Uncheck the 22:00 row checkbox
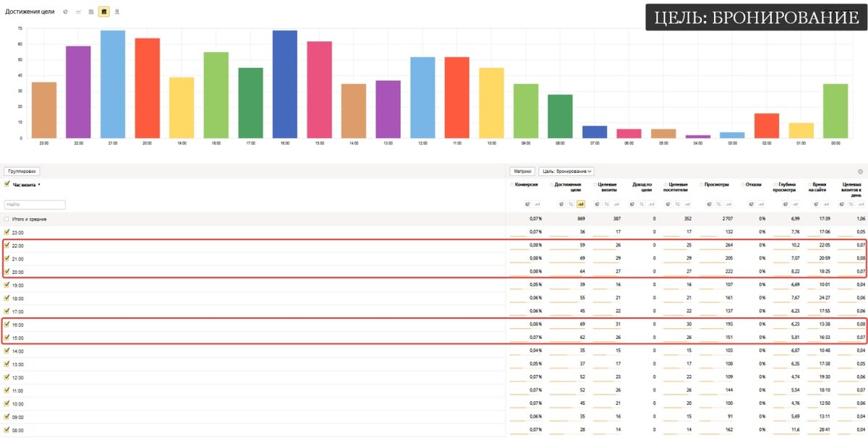Screen dimensions: 868x438 (7, 246)
